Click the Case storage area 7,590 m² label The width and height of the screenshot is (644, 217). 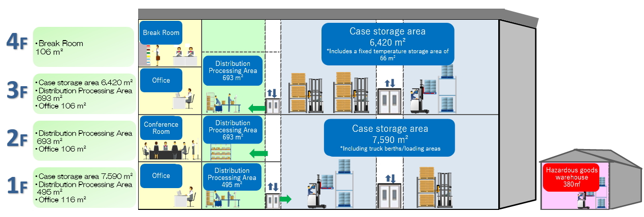point(390,138)
